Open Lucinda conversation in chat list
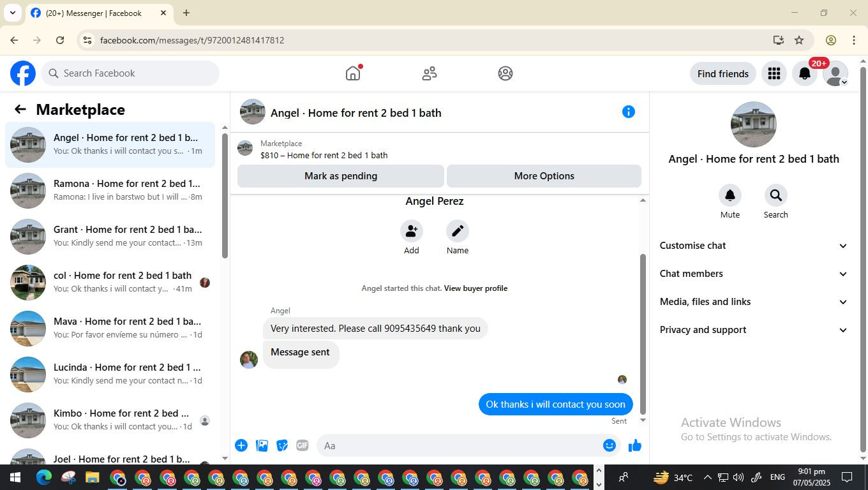The height and width of the screenshot is (490, 868). (x=110, y=375)
